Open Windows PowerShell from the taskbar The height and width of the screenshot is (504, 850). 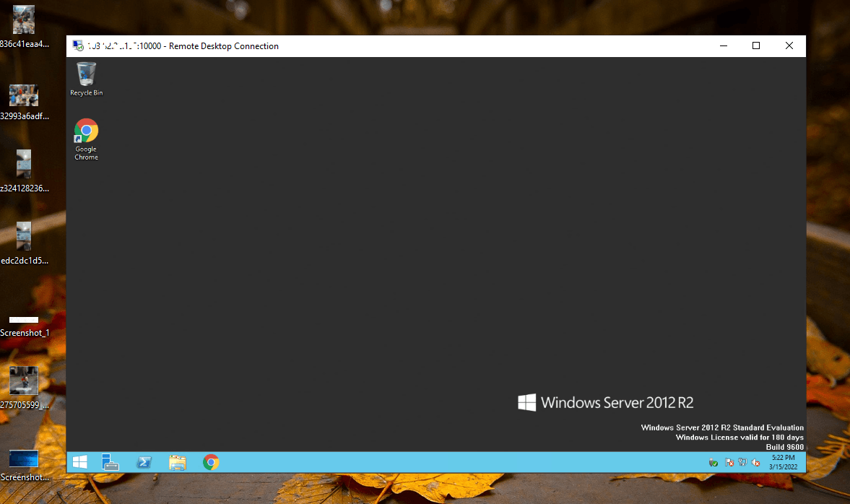point(144,462)
